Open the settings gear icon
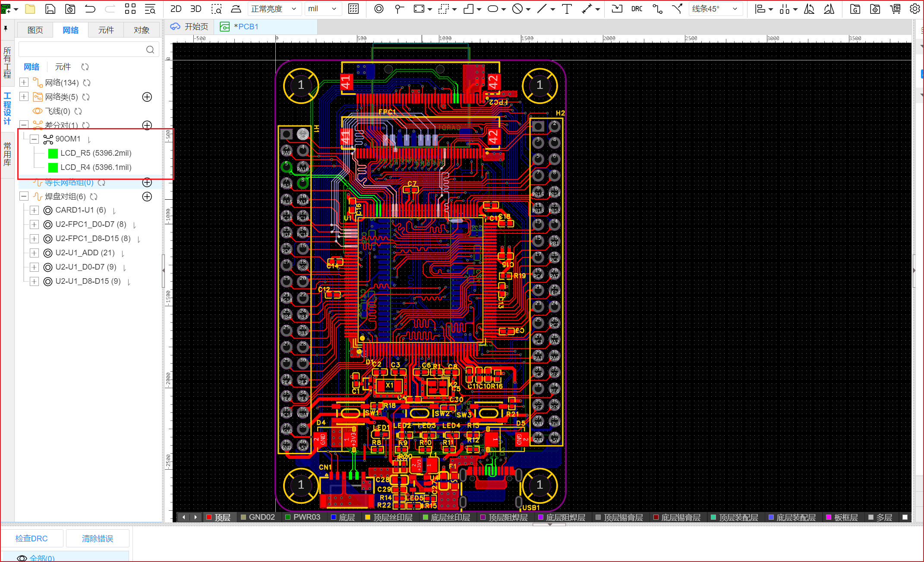This screenshot has width=924, height=562. click(x=914, y=9)
